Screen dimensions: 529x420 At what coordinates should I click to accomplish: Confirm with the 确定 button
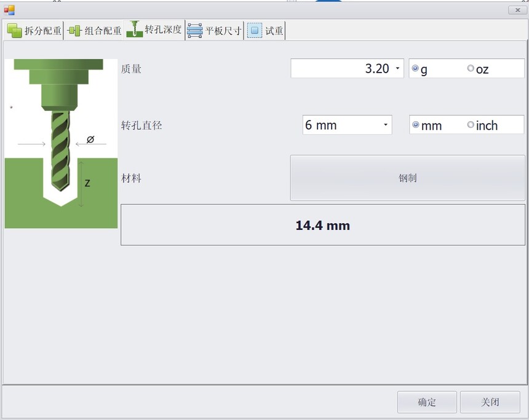tap(427, 402)
